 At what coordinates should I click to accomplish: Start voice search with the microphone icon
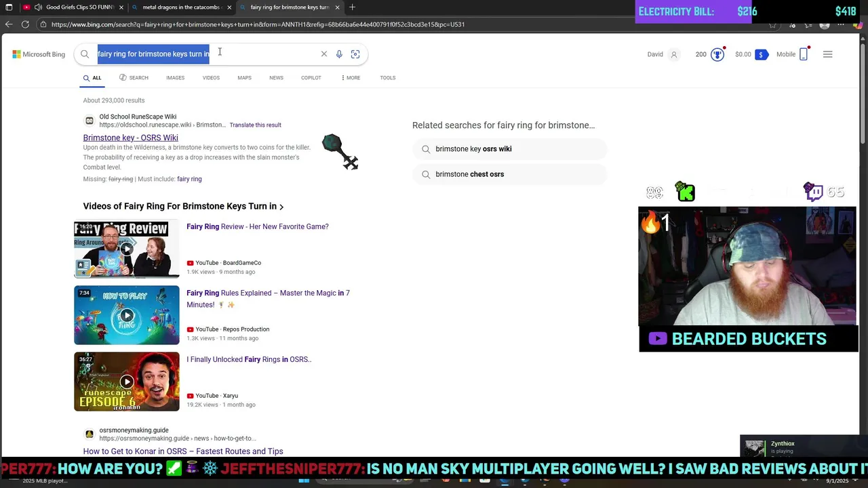coord(339,54)
